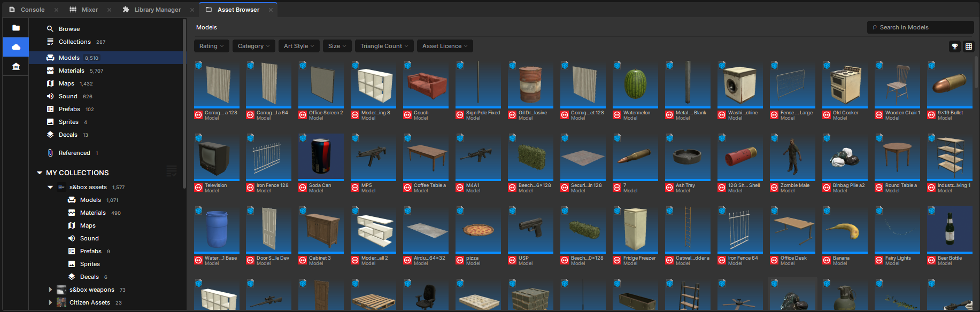Select Prefabs 102 category
Screen dimensions: 980x312
point(106,109)
